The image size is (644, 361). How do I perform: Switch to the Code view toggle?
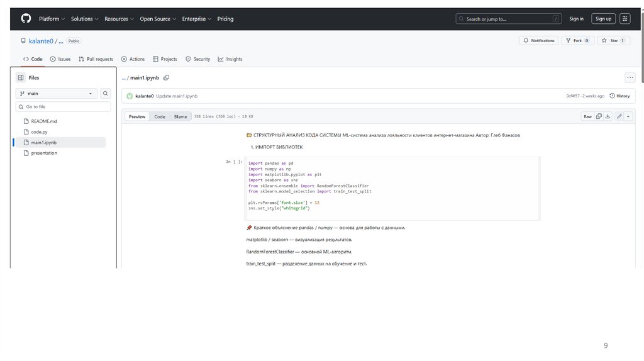(160, 116)
